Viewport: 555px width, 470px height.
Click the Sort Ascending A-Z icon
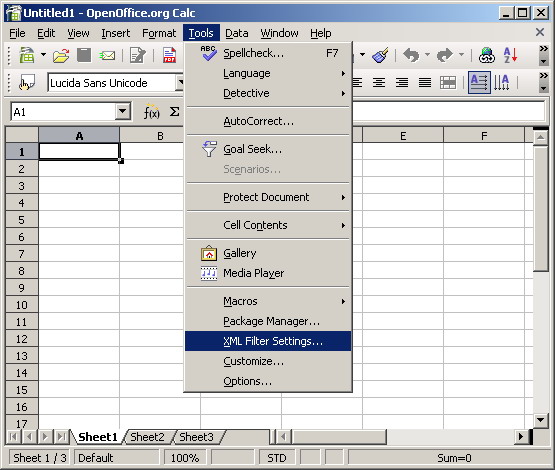pos(510,56)
